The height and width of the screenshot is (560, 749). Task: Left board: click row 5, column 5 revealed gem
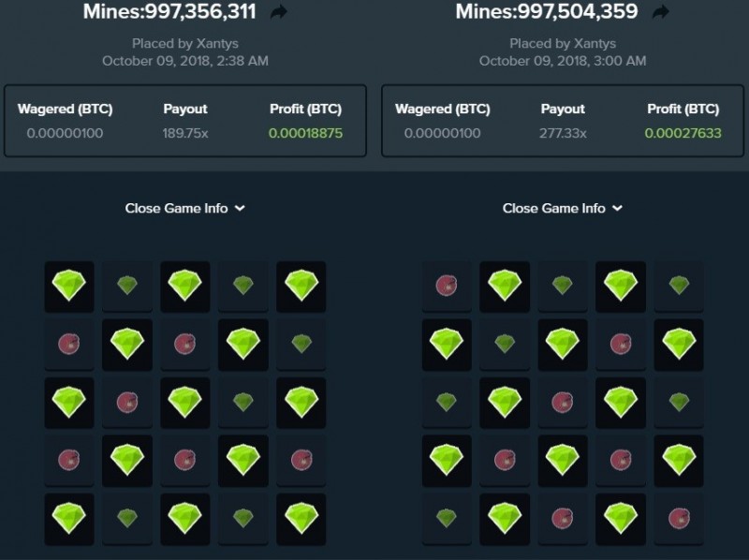(x=301, y=519)
